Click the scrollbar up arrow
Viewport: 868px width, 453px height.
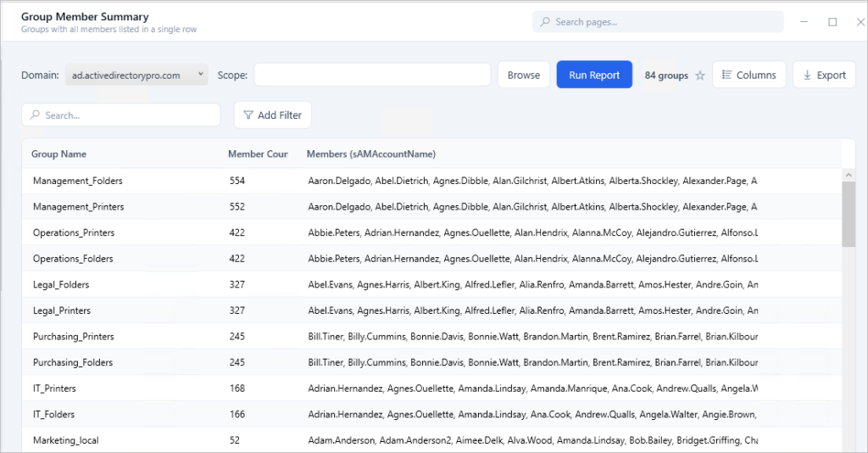pyautogui.click(x=848, y=175)
